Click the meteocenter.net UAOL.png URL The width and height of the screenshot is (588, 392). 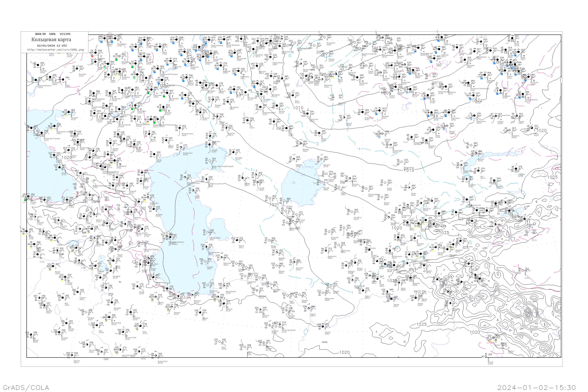(x=55, y=50)
